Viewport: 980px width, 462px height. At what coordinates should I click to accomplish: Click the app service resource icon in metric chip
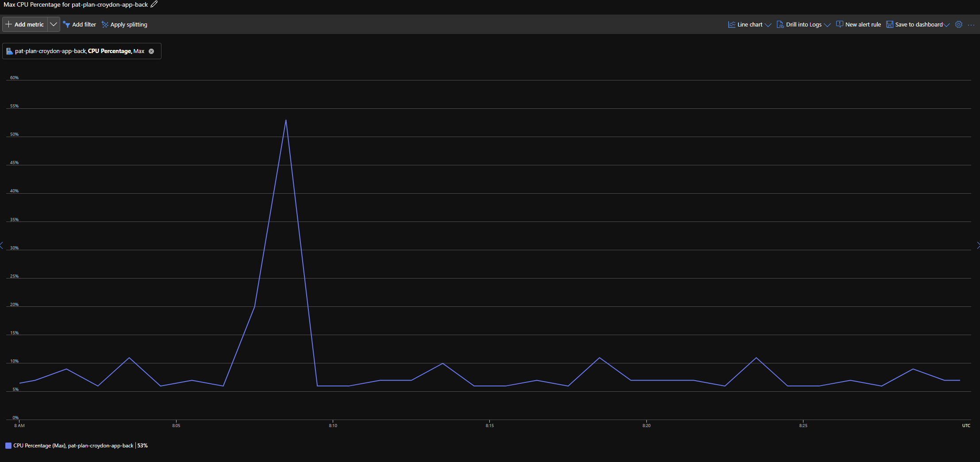tap(9, 51)
